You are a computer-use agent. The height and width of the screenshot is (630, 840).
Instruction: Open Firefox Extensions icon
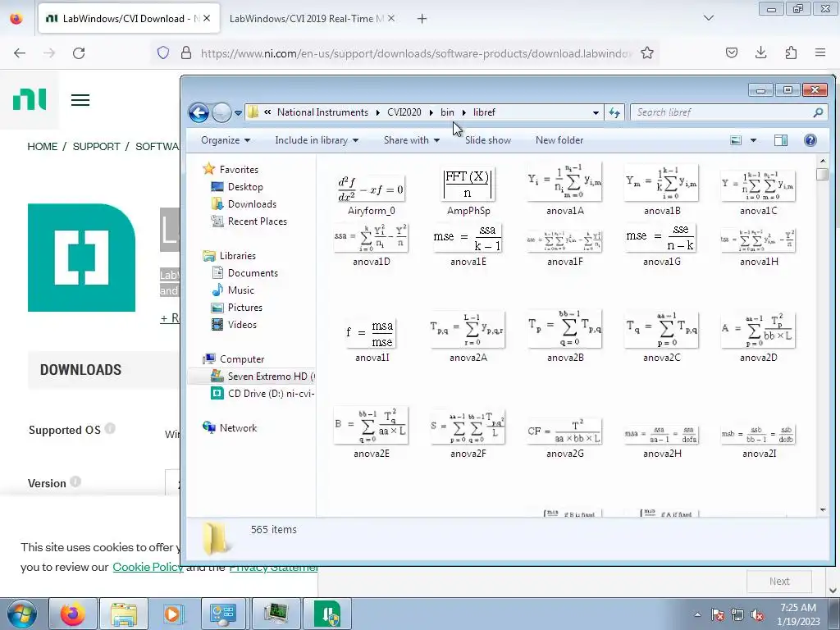(x=791, y=52)
